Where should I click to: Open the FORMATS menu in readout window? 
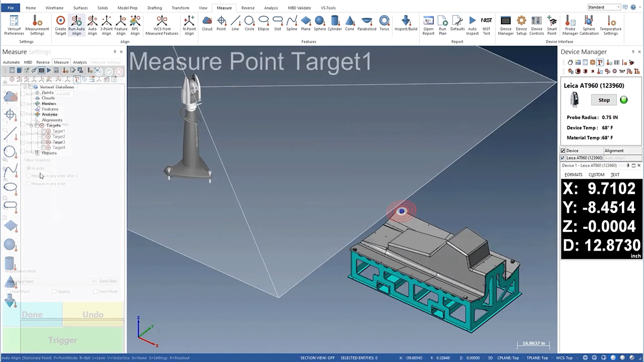pos(573,175)
